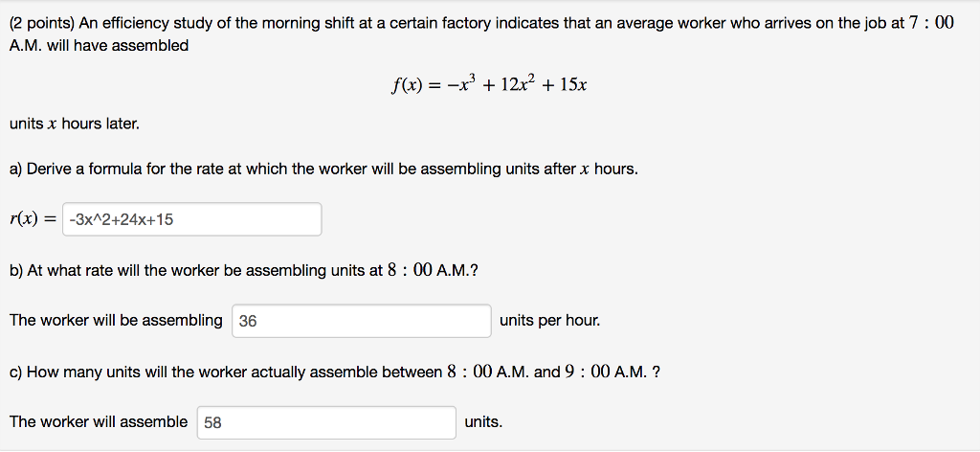Click the "r(x) =" label
This screenshot has width=980, height=452.
click(x=33, y=219)
